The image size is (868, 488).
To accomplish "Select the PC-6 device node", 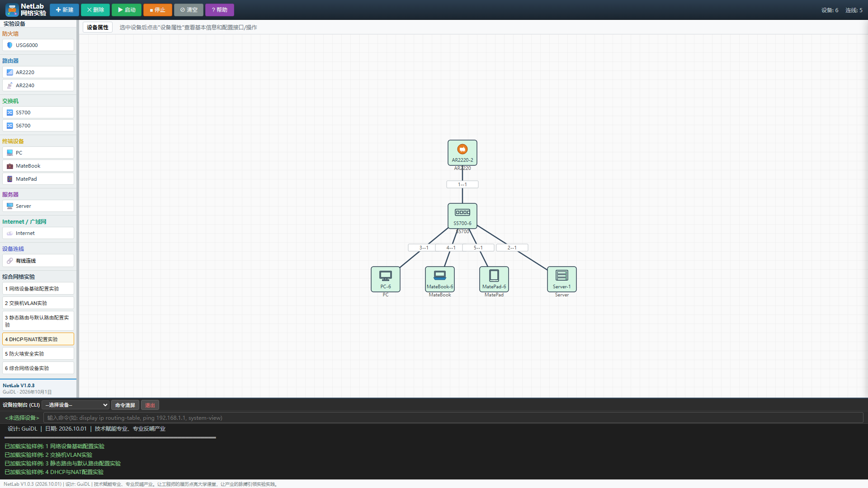I will coord(385,279).
